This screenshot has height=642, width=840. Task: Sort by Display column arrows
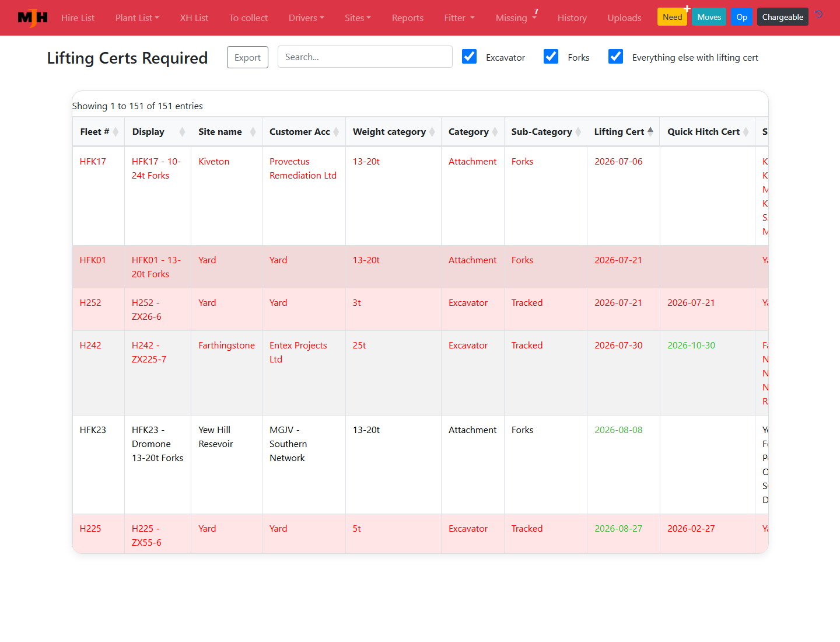tap(182, 132)
